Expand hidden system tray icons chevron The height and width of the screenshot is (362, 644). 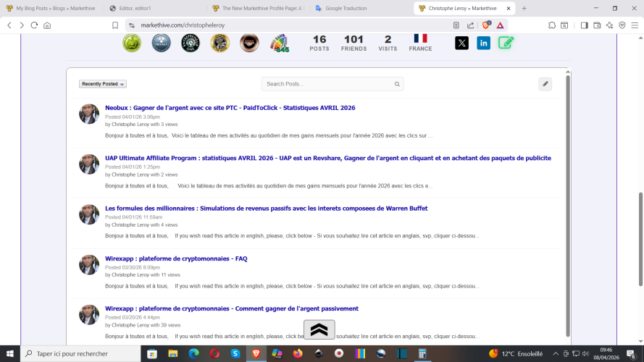pyautogui.click(x=555, y=353)
